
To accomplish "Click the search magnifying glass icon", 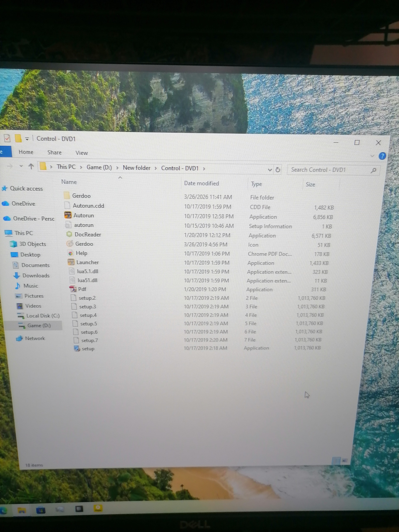I will tap(373, 171).
